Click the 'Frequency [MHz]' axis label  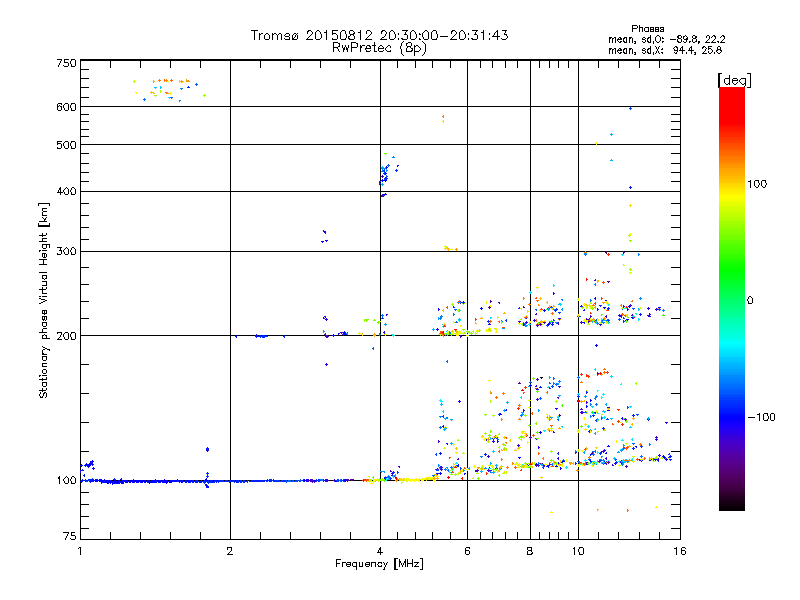click(379, 564)
